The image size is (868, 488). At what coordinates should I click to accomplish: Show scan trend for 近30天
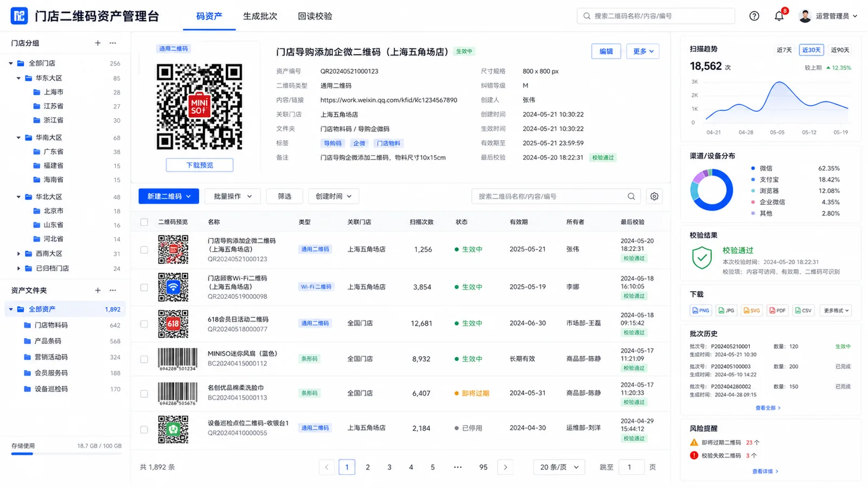point(811,50)
